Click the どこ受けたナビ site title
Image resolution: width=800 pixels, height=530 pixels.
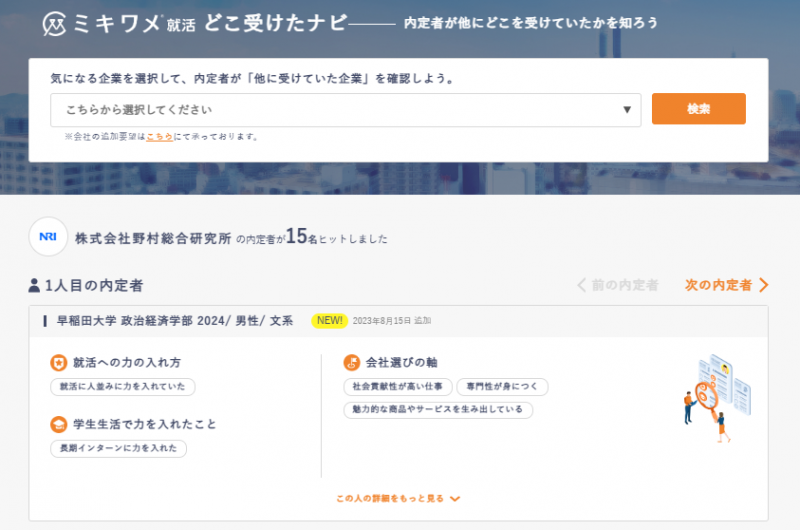point(276,23)
